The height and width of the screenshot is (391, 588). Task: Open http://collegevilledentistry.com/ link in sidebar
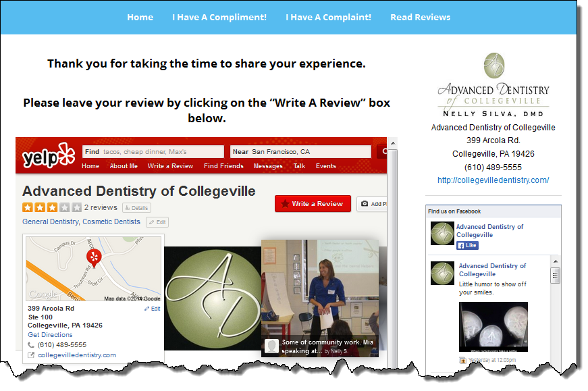(493, 180)
